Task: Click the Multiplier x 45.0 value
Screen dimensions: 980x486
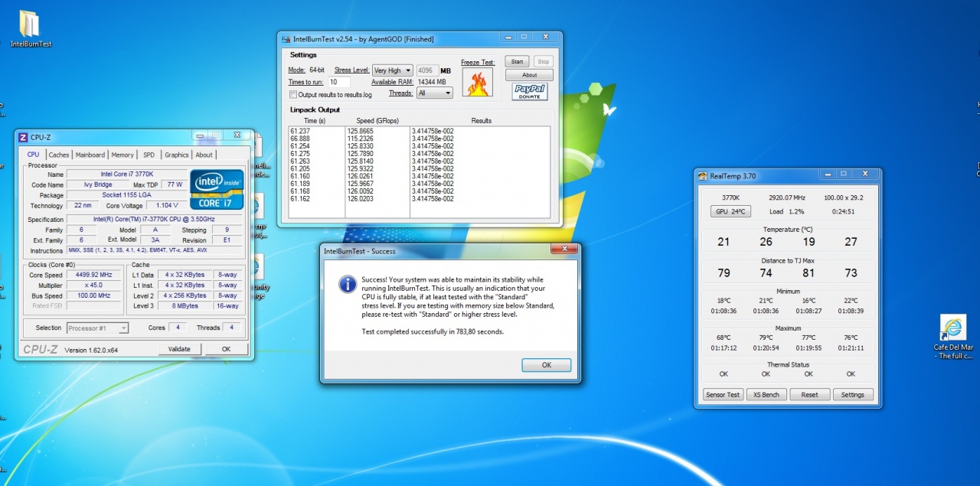Action: click(x=94, y=285)
